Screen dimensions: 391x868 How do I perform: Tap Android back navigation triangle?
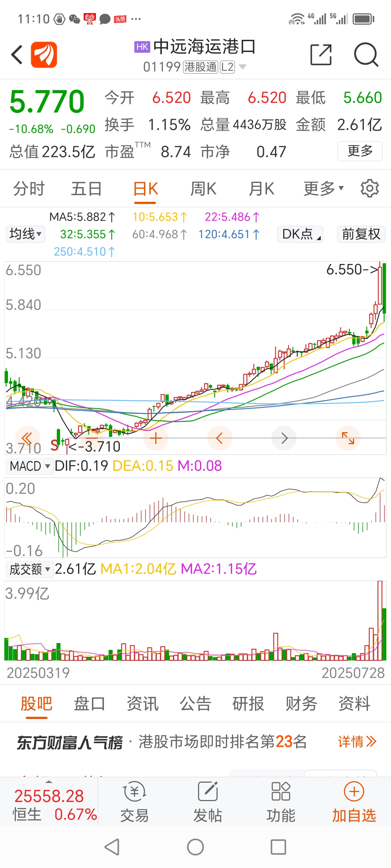[112, 847]
